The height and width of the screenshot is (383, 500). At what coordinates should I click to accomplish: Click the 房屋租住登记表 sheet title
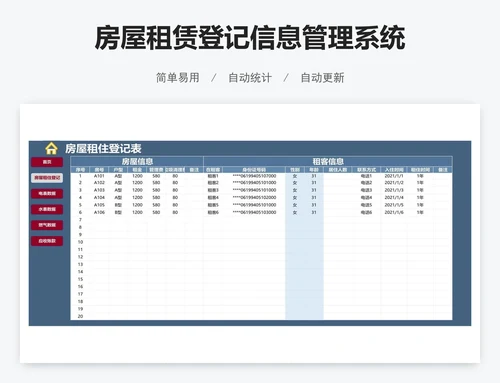point(103,149)
